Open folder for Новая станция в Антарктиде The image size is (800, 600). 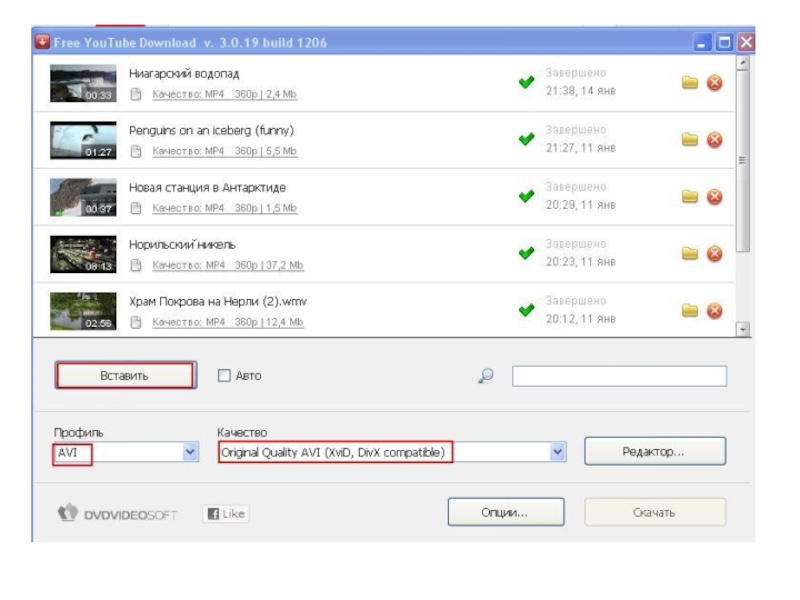click(x=689, y=196)
